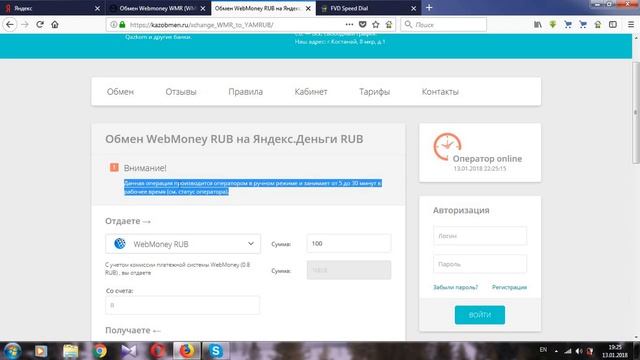Click the operator online clock icon
Image resolution: width=640 pixels, height=360 pixels.
(447, 147)
